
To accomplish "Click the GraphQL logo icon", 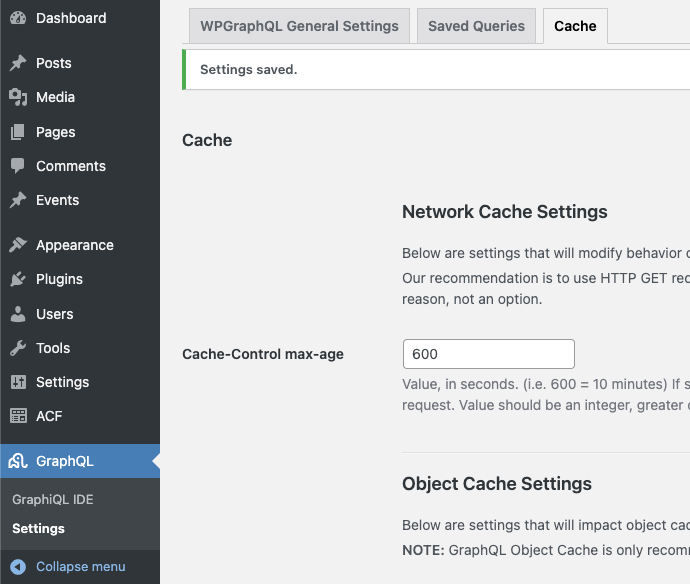I will pyautogui.click(x=18, y=461).
